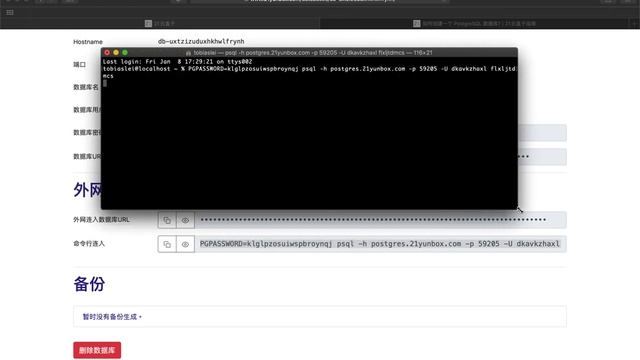Screen dimensions: 640x360
Task: Copy the 命令行连入 command
Action: (167, 244)
